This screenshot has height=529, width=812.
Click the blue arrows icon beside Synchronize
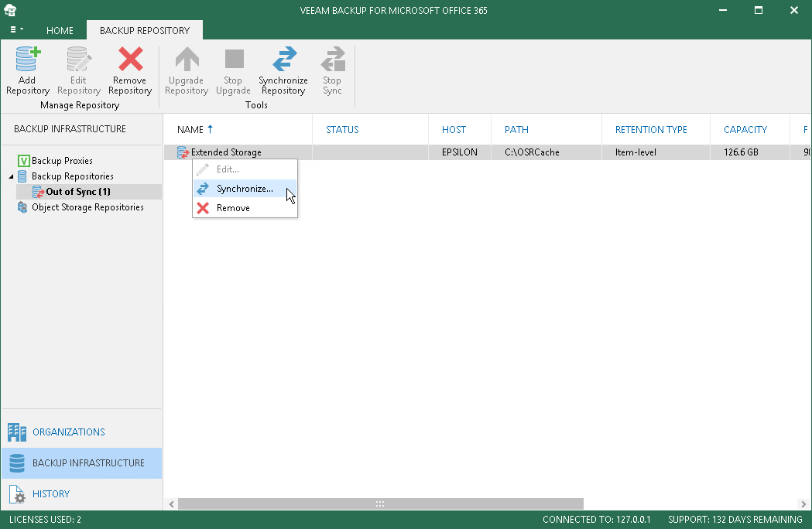point(203,189)
